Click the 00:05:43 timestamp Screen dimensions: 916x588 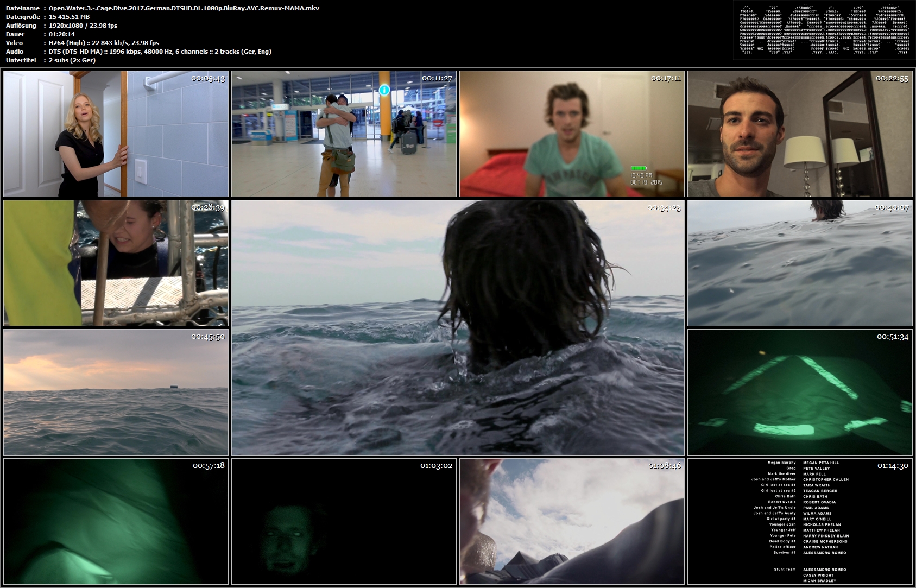(x=208, y=78)
